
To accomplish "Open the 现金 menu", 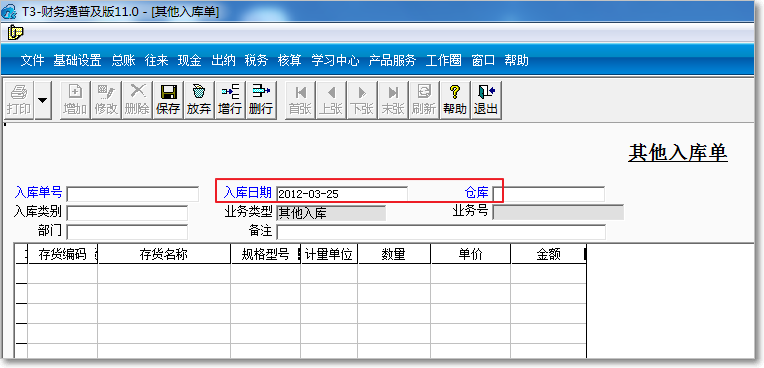I will pos(190,60).
